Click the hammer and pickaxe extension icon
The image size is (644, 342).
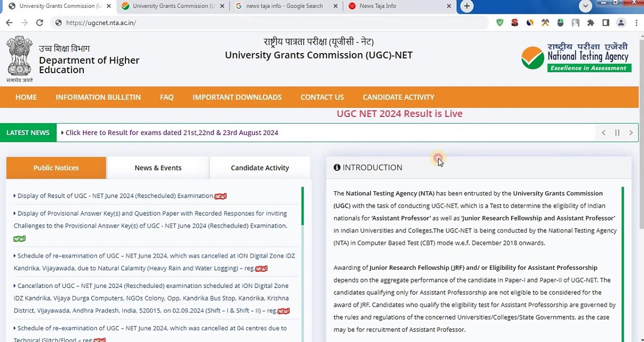tap(545, 23)
